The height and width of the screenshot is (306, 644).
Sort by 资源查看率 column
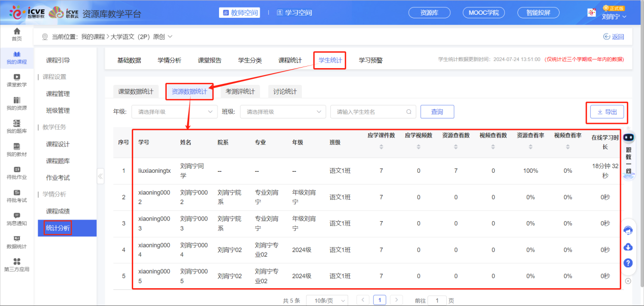[x=530, y=147]
